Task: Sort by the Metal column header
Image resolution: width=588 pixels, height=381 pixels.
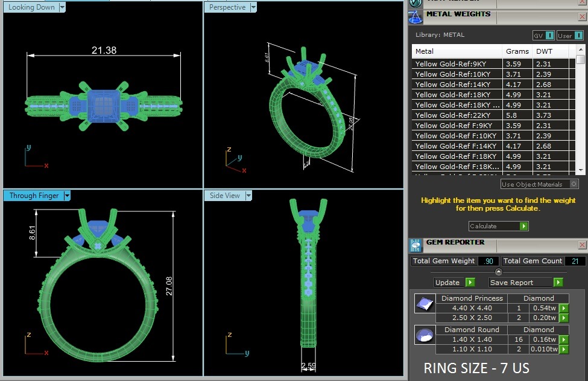Action: pyautogui.click(x=457, y=51)
